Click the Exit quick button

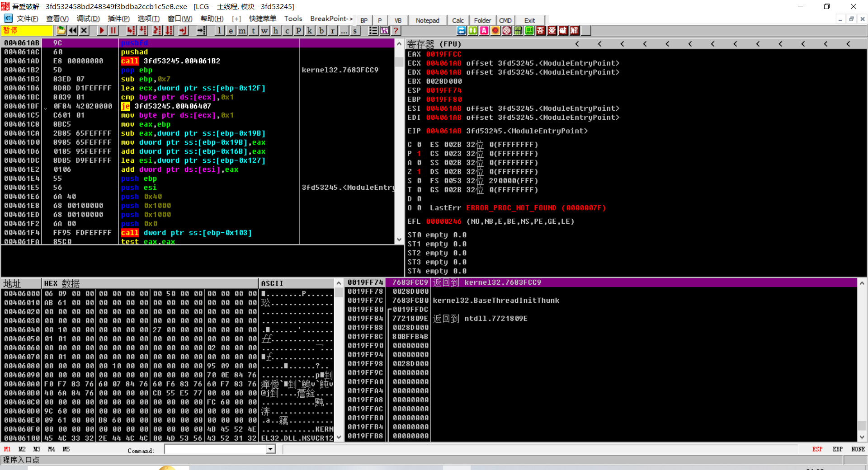(x=529, y=20)
